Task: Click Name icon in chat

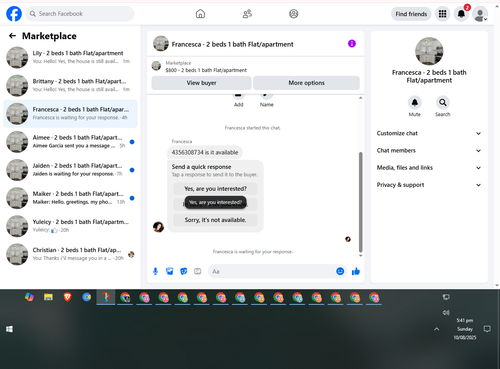Action: pyautogui.click(x=266, y=95)
